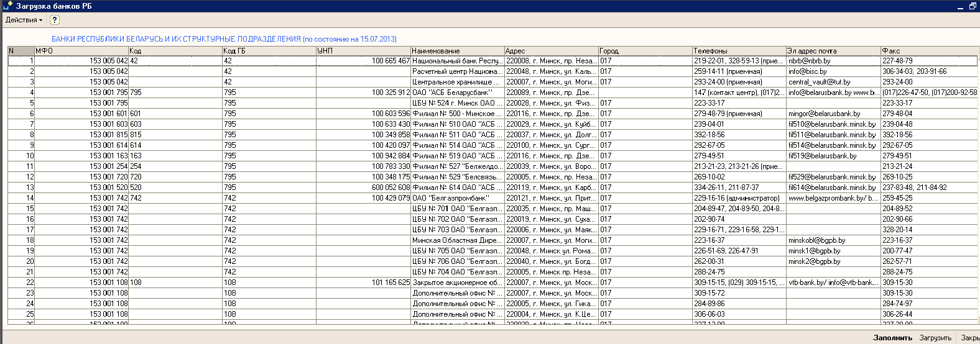This screenshot has height=344, width=980.
Task: Click the Код ГБ column header
Action: (x=269, y=51)
